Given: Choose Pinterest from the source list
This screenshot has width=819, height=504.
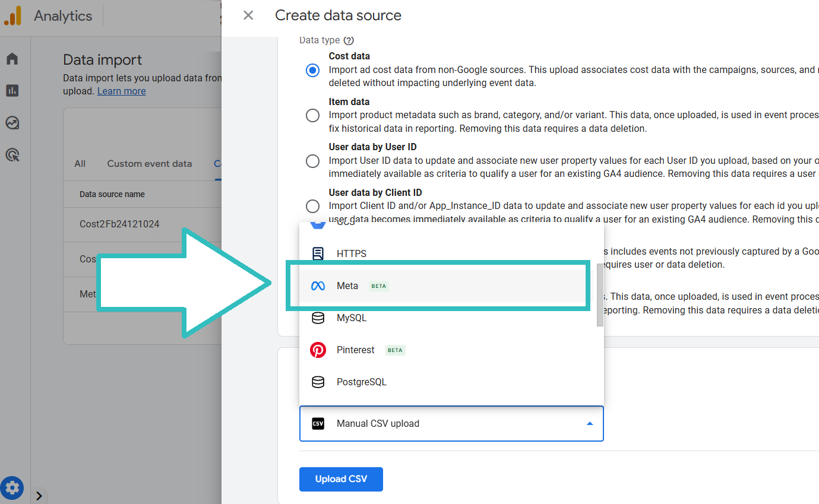Looking at the screenshot, I should [x=355, y=350].
